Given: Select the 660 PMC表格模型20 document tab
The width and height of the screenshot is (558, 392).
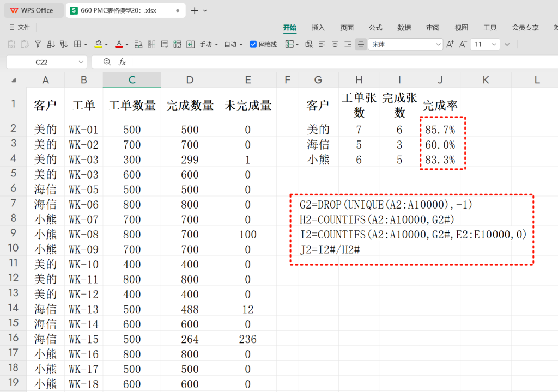Looking at the screenshot, I should 126,10.
